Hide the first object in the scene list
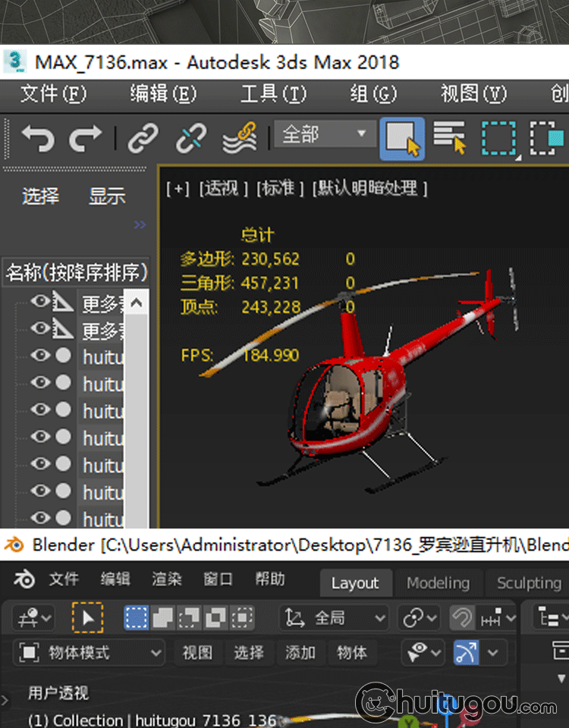This screenshot has width=569, height=728. 39,302
